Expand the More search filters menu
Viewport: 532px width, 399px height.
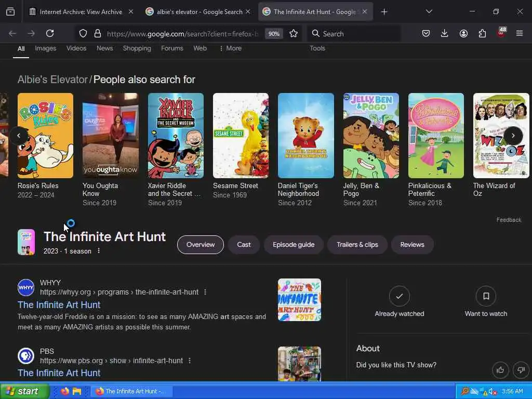point(231,48)
